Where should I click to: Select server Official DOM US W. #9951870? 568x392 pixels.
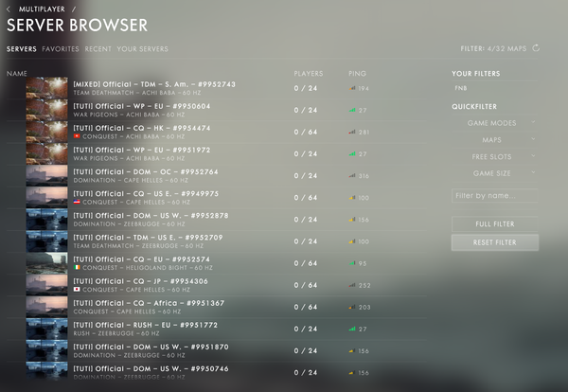tap(217, 350)
